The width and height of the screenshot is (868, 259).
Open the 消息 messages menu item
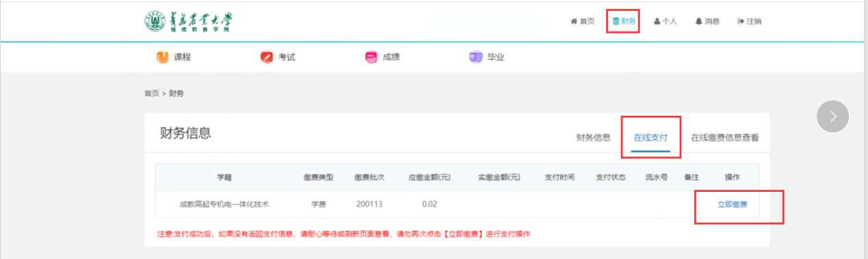[x=707, y=21]
